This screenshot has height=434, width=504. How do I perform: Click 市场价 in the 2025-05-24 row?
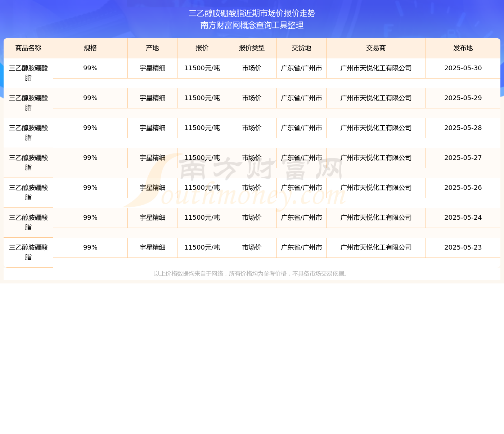click(x=252, y=218)
